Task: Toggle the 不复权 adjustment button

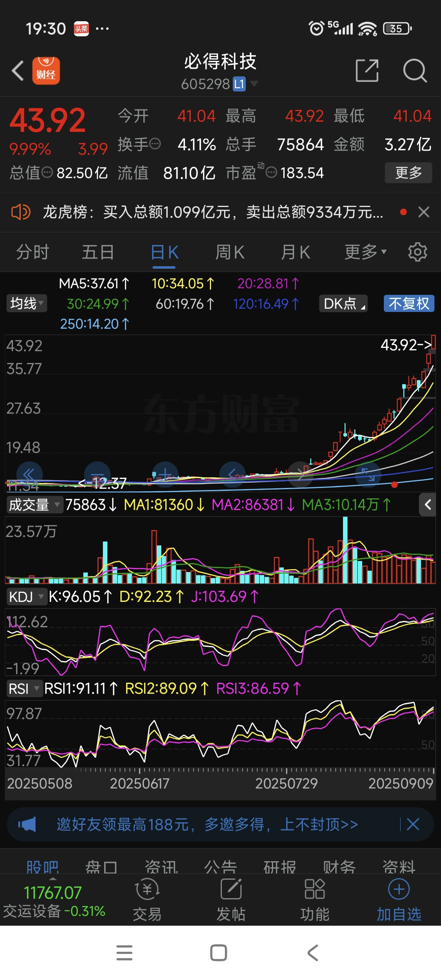Action: (409, 303)
